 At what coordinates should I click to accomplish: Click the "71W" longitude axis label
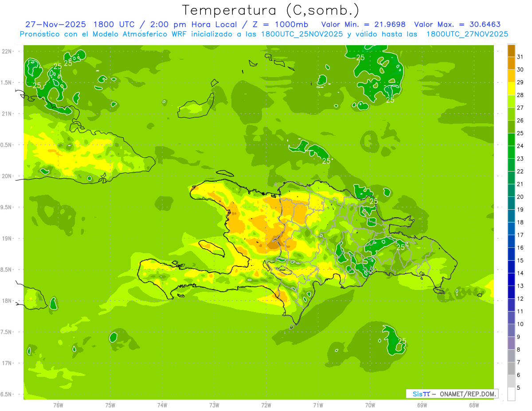pyautogui.click(x=318, y=405)
